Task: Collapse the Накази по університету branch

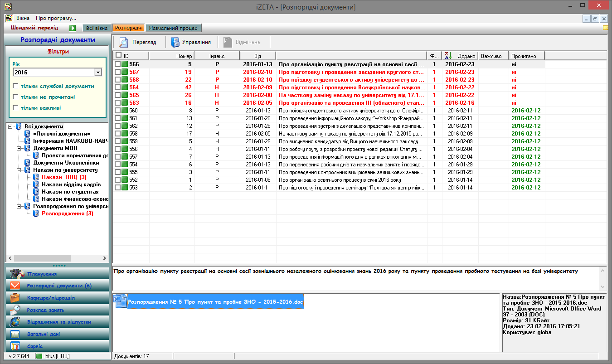Action: pyautogui.click(x=19, y=170)
